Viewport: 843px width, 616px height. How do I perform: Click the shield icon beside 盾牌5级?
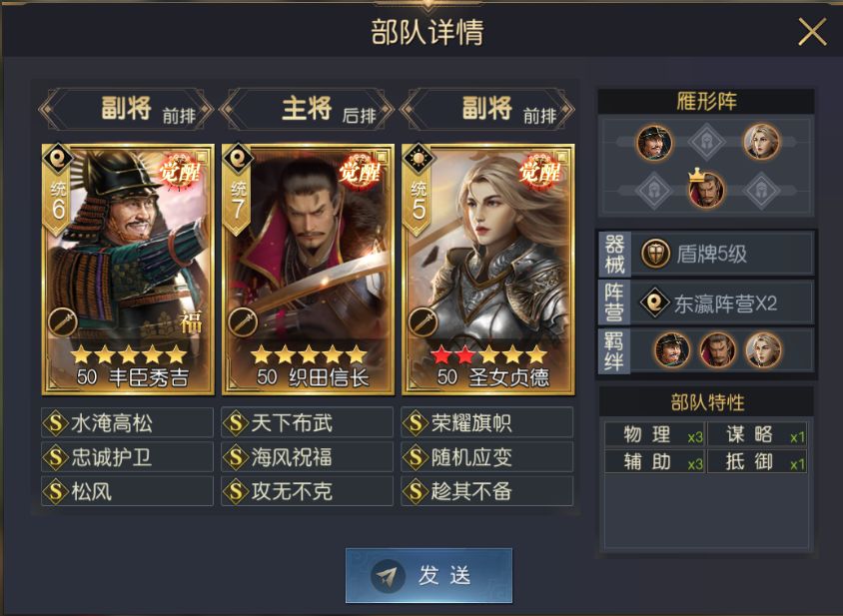655,254
